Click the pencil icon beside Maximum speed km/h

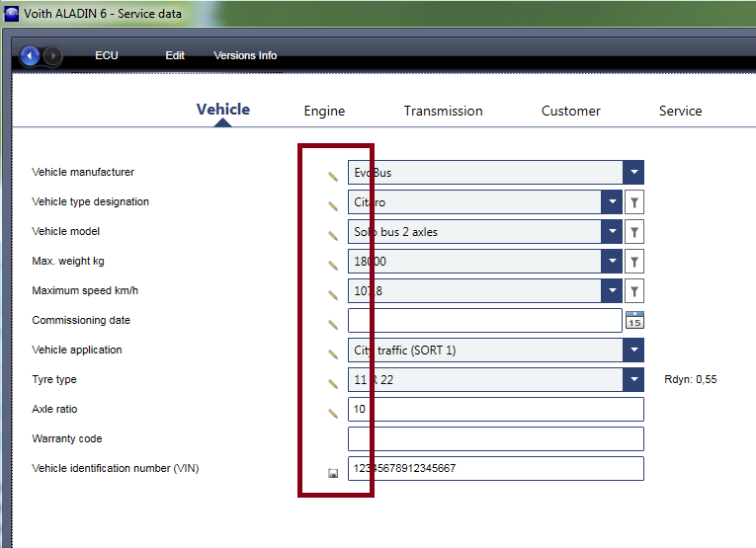click(333, 294)
